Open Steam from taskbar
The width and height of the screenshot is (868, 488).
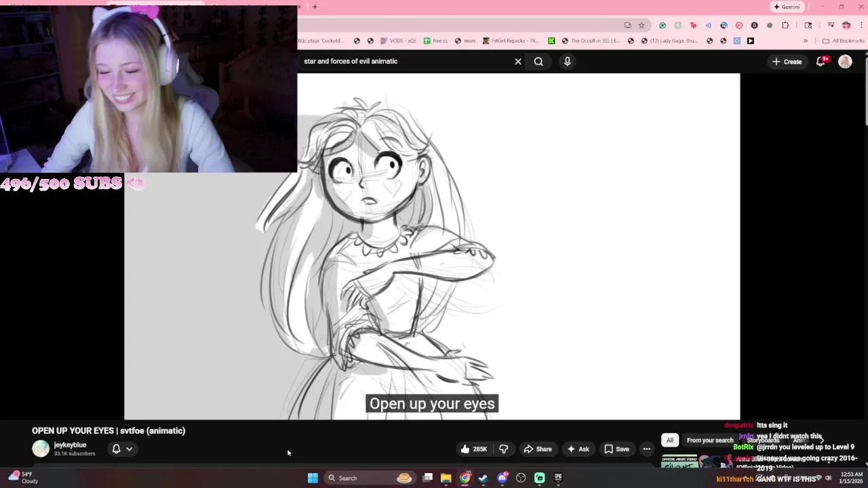pos(483,478)
